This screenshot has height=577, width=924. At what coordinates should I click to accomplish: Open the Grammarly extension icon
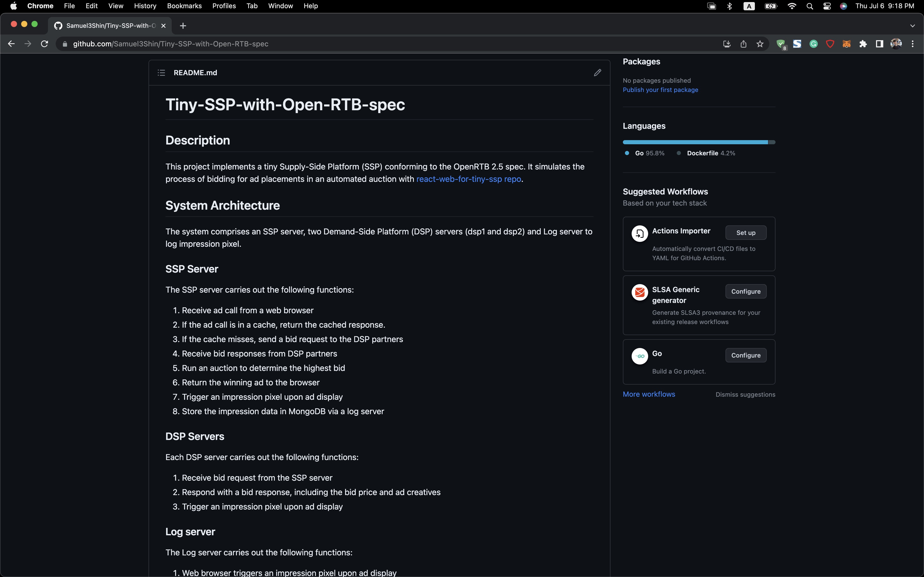[814, 44]
